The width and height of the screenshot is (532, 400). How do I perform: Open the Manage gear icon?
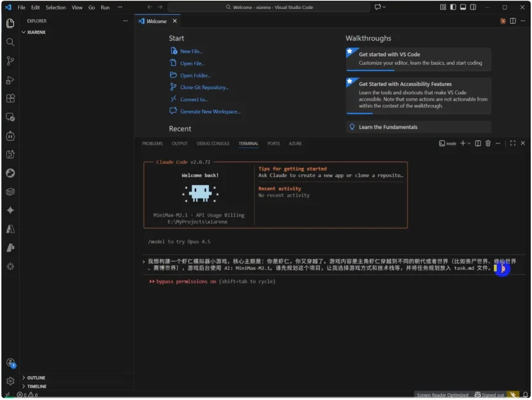10,381
